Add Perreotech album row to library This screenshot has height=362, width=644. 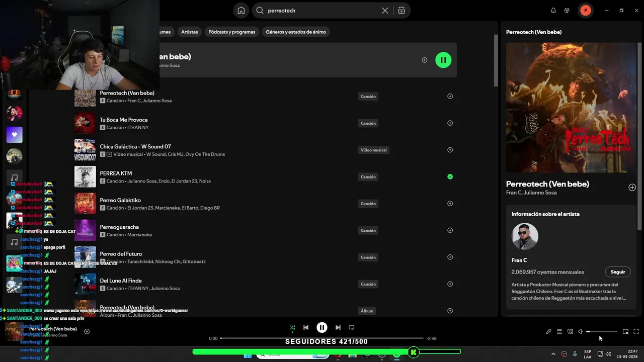point(450,311)
